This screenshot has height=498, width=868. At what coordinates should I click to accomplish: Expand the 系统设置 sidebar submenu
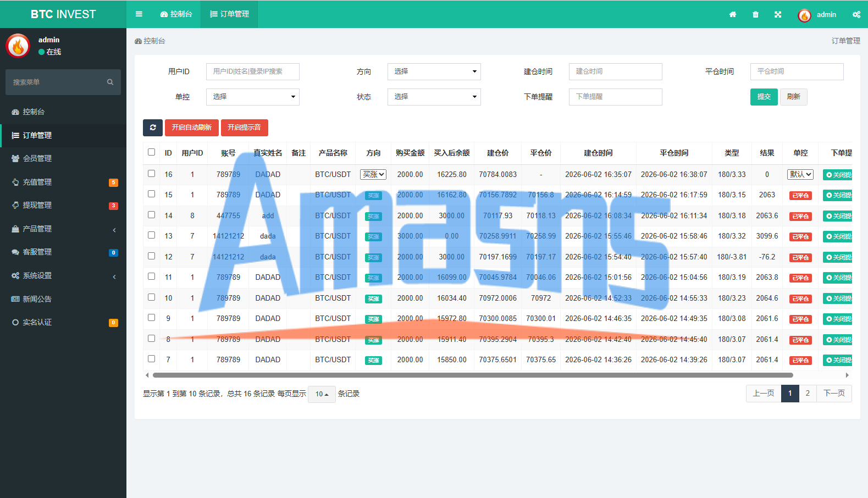tap(63, 275)
